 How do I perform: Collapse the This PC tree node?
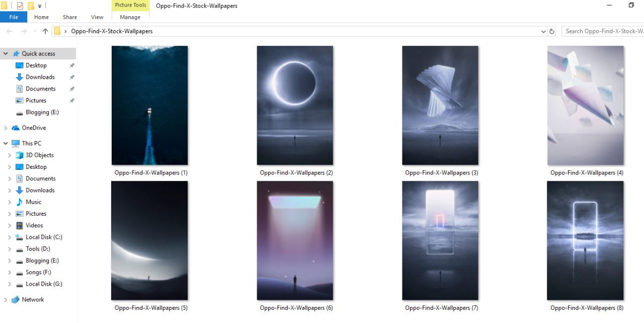pyautogui.click(x=6, y=143)
